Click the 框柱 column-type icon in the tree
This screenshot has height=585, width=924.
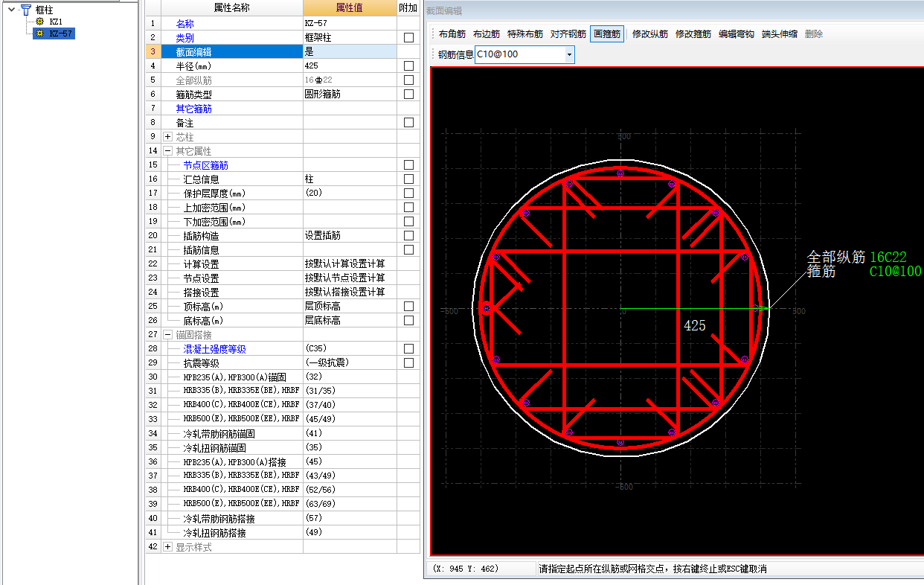point(25,9)
